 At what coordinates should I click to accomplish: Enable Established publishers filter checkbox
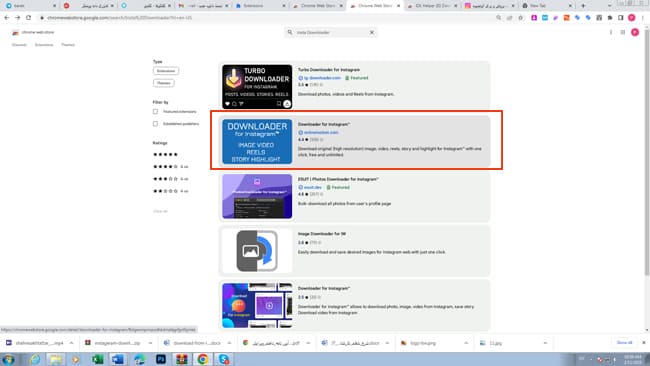click(x=155, y=124)
